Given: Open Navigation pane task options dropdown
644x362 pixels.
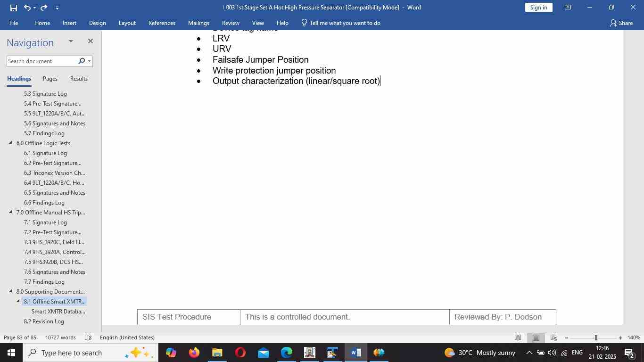Looking at the screenshot, I should [x=71, y=41].
